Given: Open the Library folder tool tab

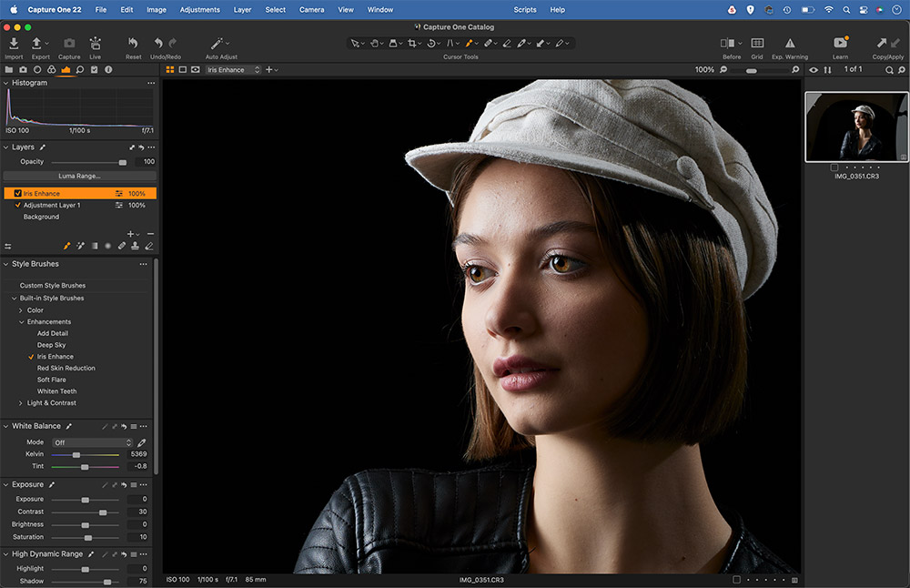Looking at the screenshot, I should coord(9,70).
